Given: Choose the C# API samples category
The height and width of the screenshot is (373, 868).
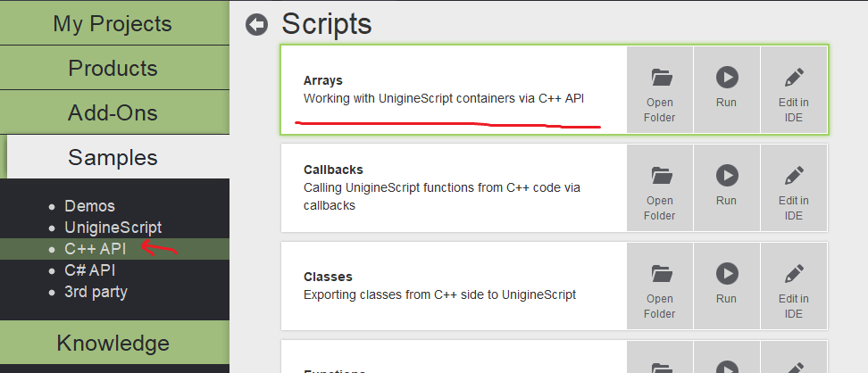Looking at the screenshot, I should pyautogui.click(x=89, y=270).
